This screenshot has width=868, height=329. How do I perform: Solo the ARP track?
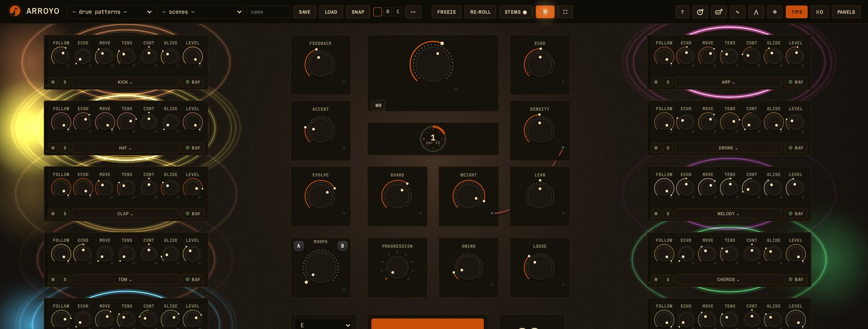(x=668, y=82)
